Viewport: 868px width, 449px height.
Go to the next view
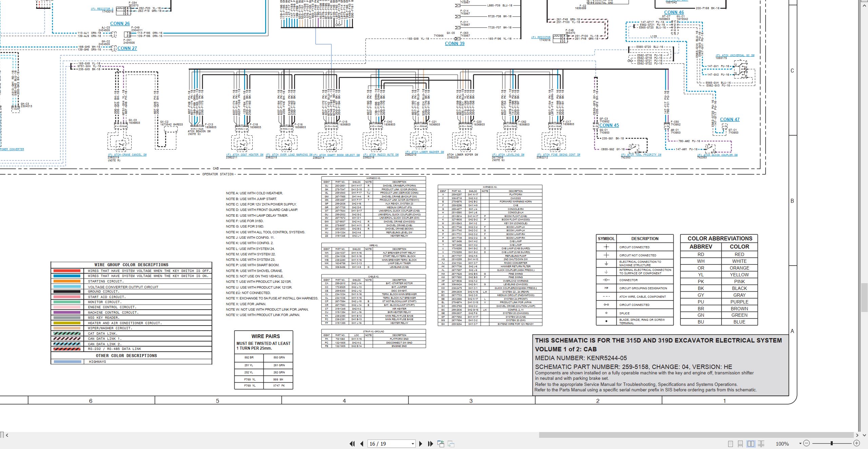(451, 444)
